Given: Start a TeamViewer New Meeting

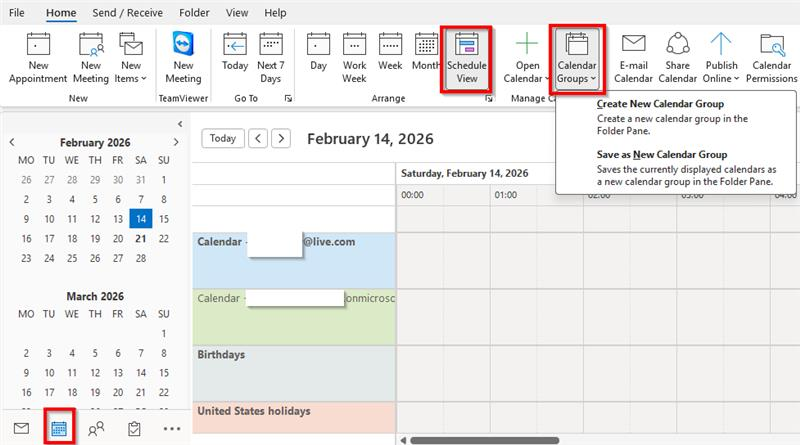Looking at the screenshot, I should [x=183, y=57].
